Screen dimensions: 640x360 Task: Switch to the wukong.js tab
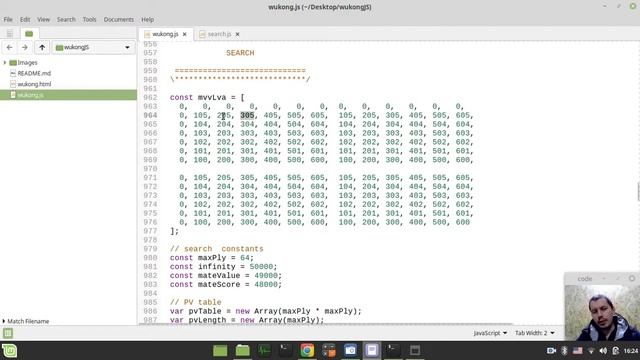pos(165,34)
